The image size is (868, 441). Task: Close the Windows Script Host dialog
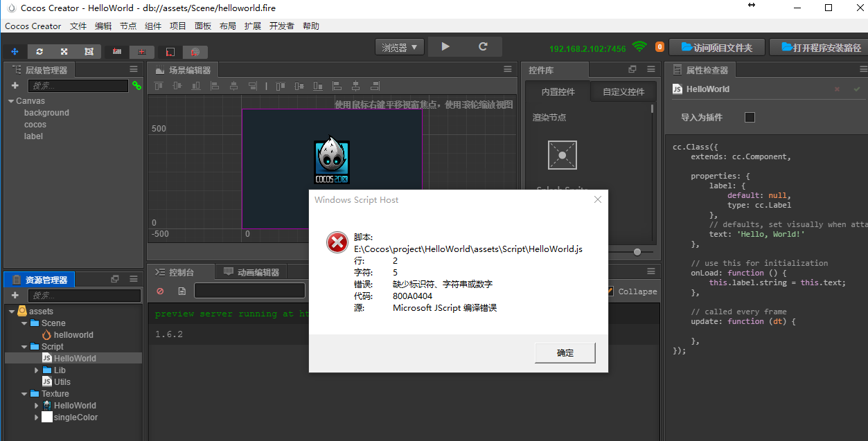click(x=598, y=199)
